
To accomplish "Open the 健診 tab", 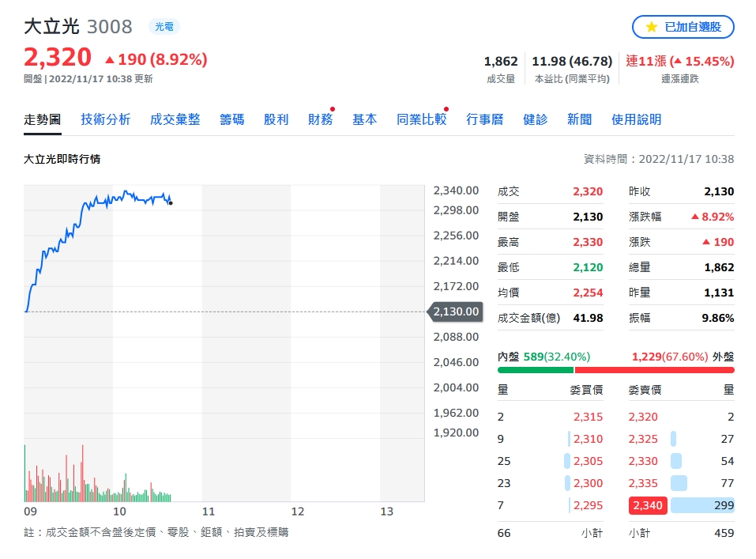I will [x=535, y=119].
